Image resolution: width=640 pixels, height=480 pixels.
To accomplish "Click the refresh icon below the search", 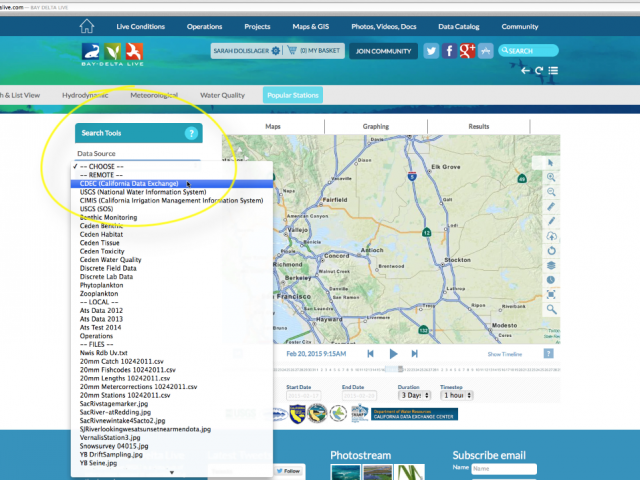I will [539, 71].
